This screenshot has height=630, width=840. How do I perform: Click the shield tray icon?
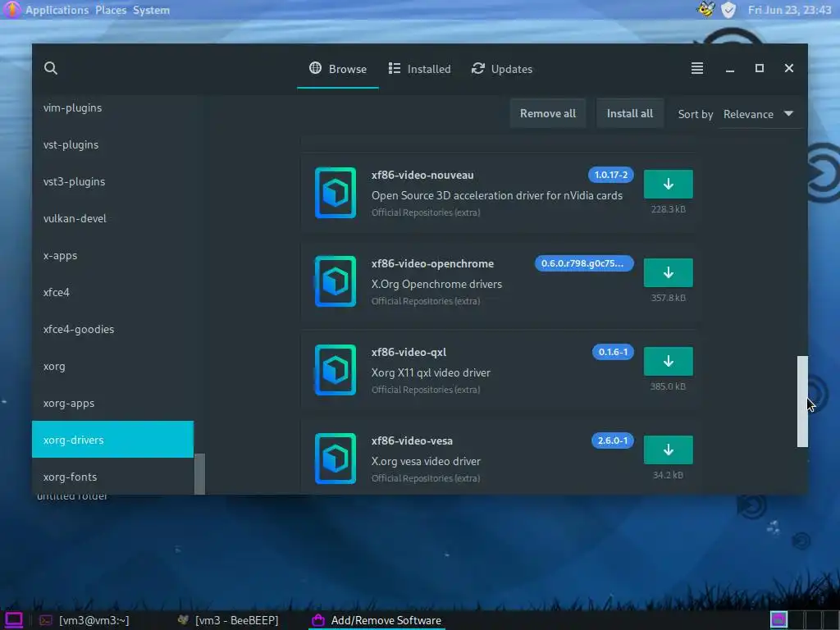[x=728, y=10]
